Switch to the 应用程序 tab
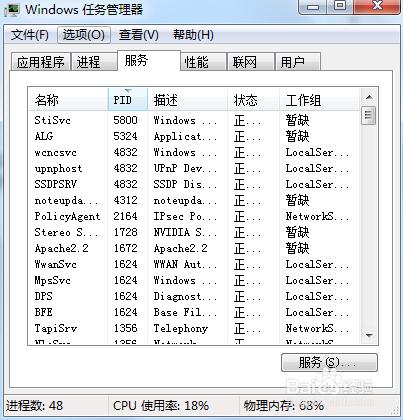This screenshot has height=420, width=403. pyautogui.click(x=40, y=62)
